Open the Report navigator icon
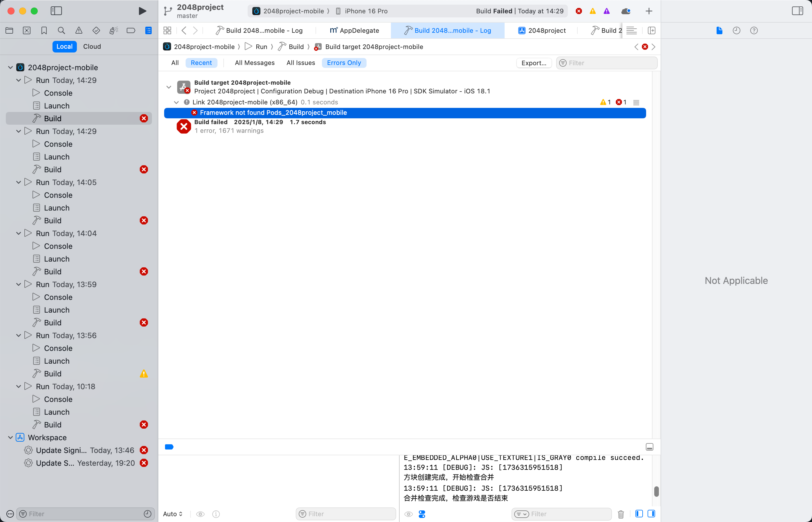Viewport: 812px width, 522px height. 148,30
